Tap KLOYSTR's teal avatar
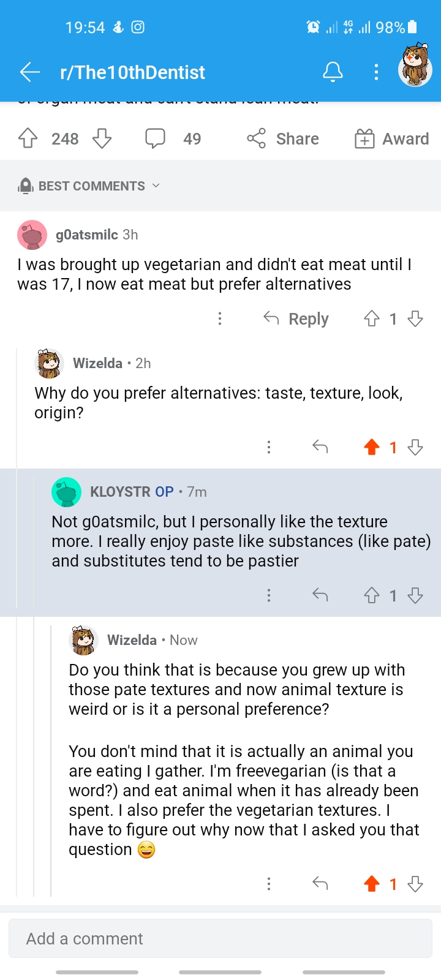Viewport: 441px width, 980px height. click(67, 492)
